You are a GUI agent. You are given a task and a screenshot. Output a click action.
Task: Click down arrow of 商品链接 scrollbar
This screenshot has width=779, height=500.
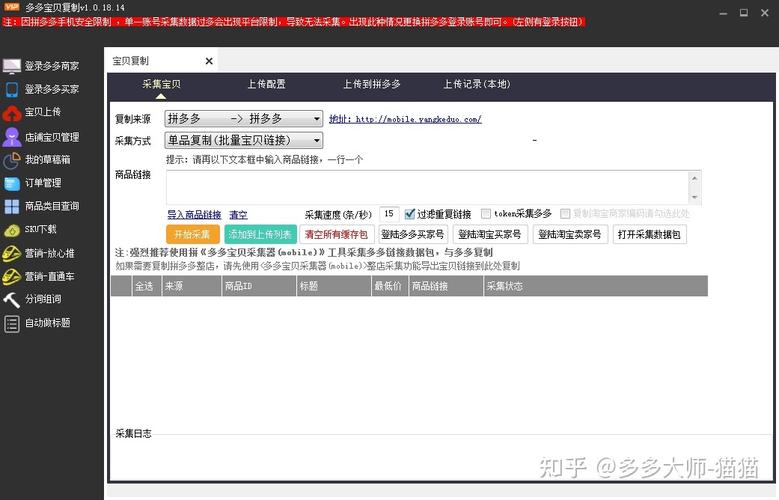695,197
